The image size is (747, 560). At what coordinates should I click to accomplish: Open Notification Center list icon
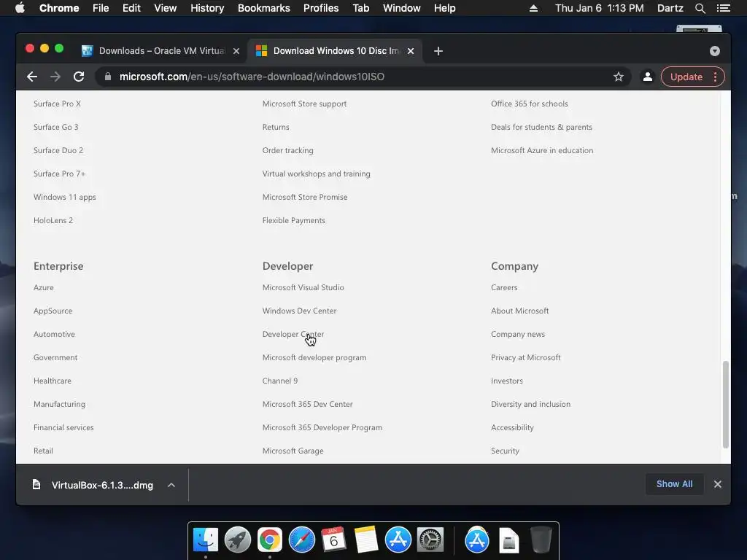click(x=723, y=8)
